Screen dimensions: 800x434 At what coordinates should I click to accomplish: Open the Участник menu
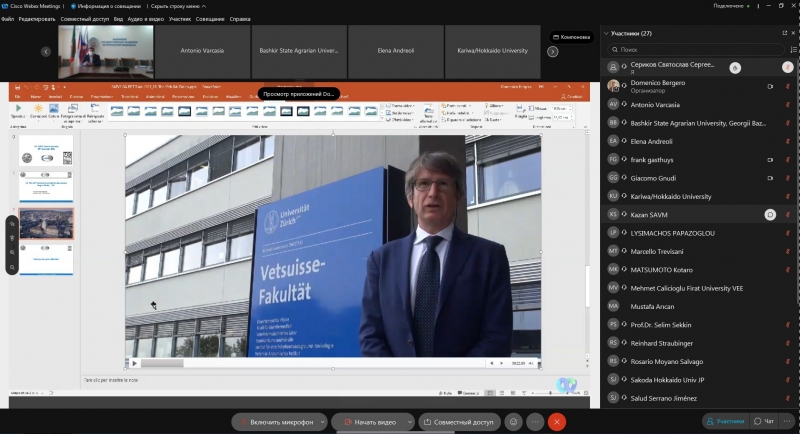[x=180, y=19]
